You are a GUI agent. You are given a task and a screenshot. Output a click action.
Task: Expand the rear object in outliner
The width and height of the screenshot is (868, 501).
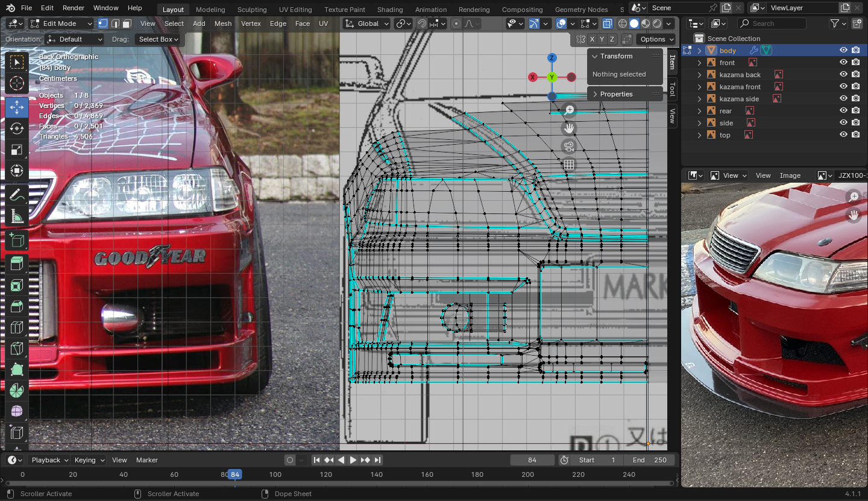tap(700, 111)
